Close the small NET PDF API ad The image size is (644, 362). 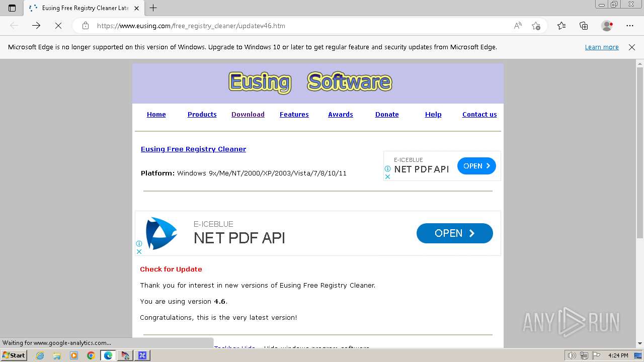tap(387, 176)
